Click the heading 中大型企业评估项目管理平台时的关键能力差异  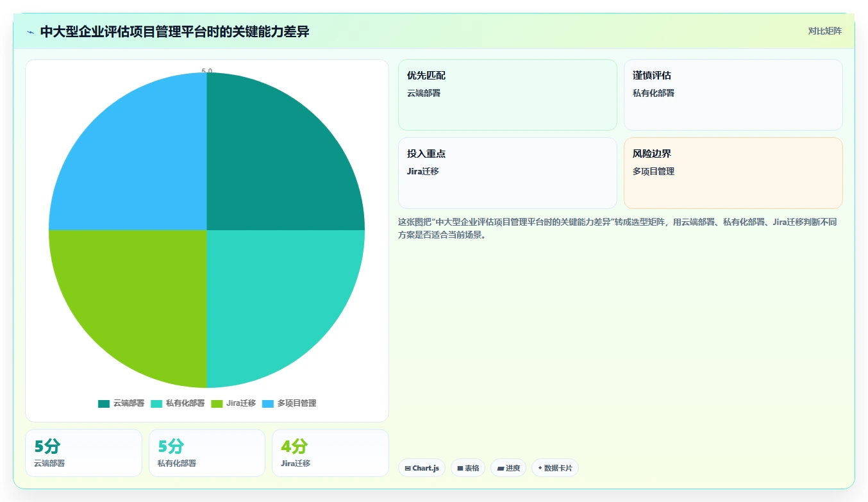[x=174, y=31]
